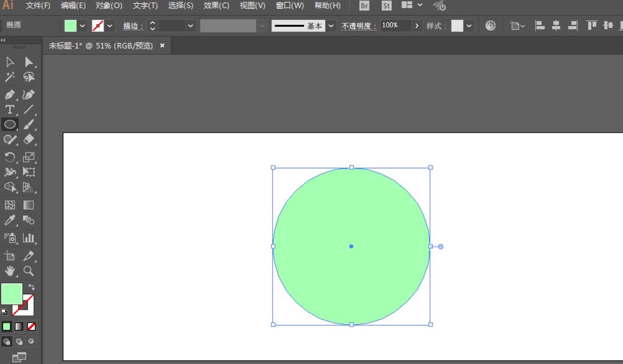Click Horizontal Align Left button
Viewport: 623px width, 364px height.
[x=540, y=26]
